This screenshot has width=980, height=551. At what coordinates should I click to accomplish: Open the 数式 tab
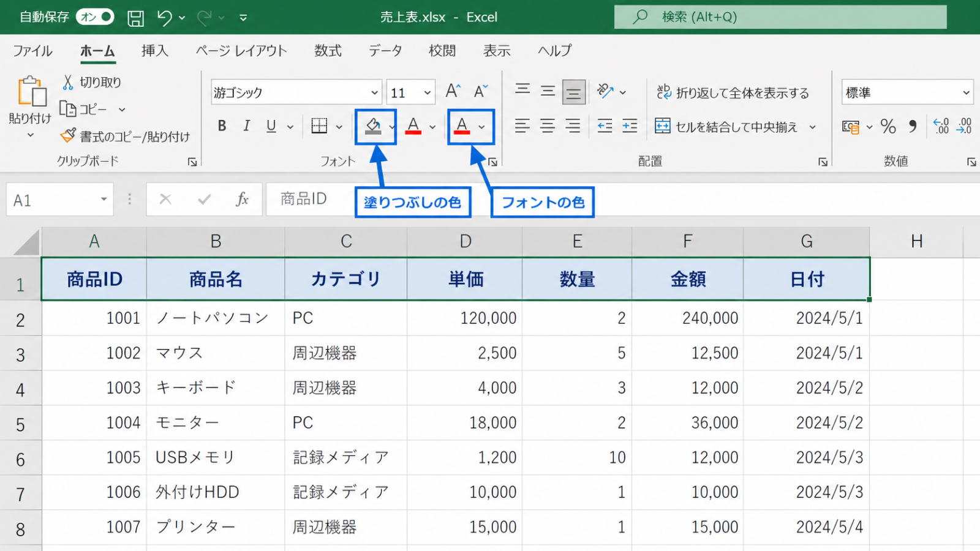[328, 51]
